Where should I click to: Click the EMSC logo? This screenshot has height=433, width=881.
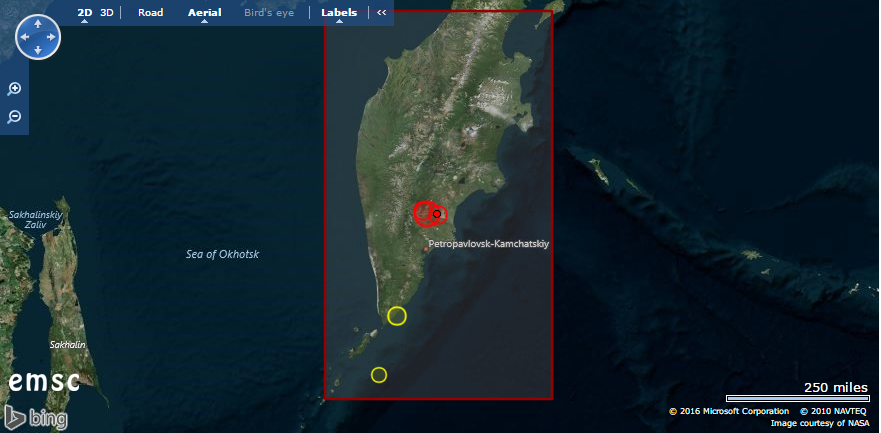39,382
